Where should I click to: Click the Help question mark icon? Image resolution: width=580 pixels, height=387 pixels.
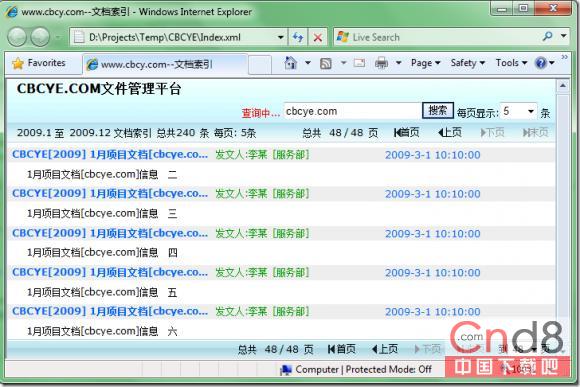541,63
